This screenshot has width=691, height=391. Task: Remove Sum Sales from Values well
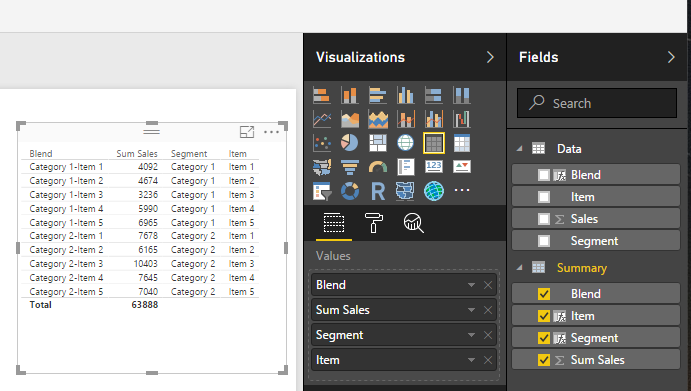(488, 310)
